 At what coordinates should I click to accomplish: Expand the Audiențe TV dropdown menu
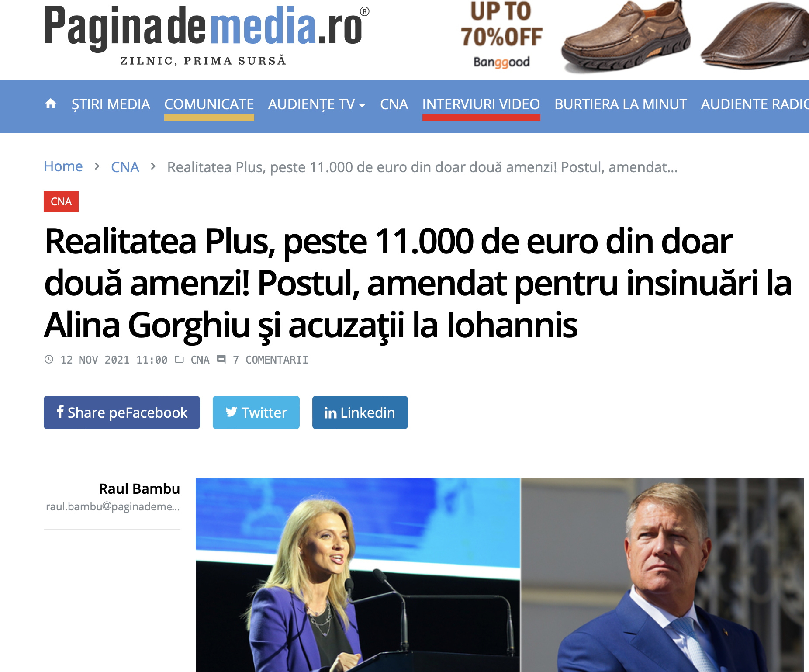pyautogui.click(x=317, y=104)
